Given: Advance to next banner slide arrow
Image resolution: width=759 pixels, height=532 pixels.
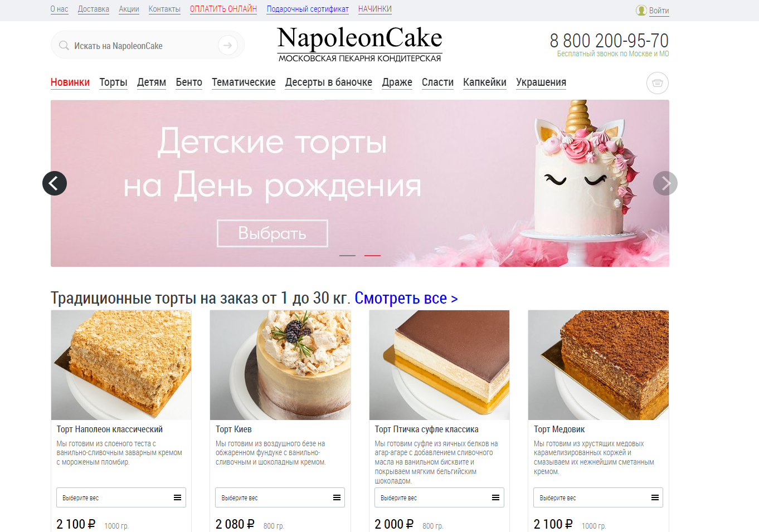Looking at the screenshot, I should [x=665, y=183].
